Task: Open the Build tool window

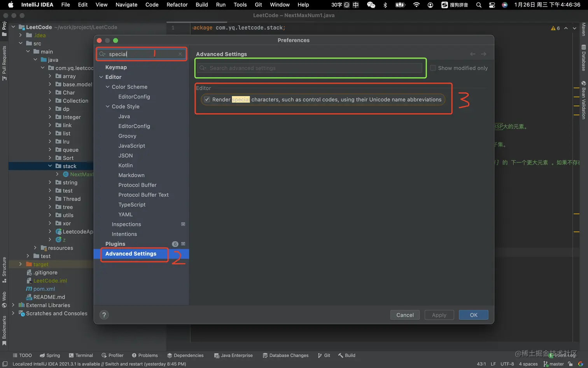Action: click(346, 355)
